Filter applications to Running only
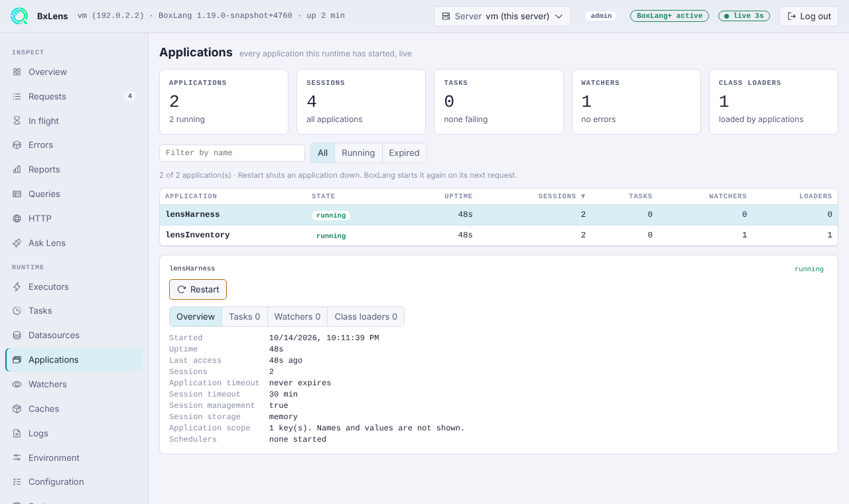The width and height of the screenshot is (849, 504). [x=358, y=153]
